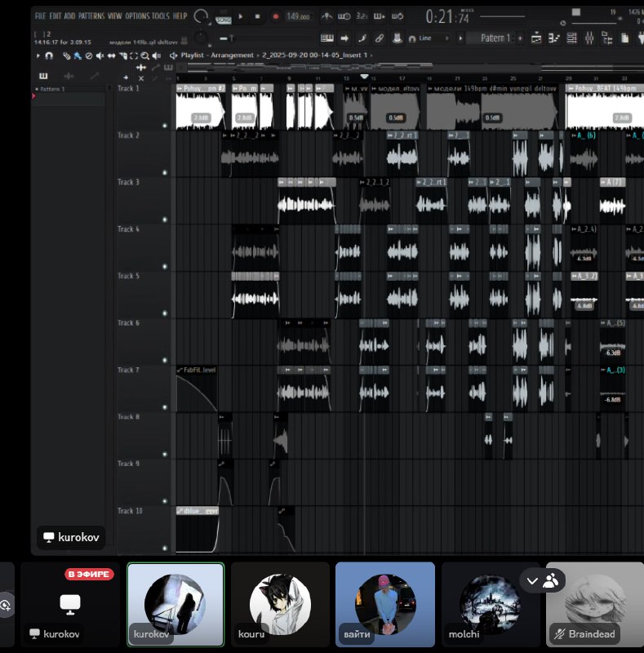The height and width of the screenshot is (653, 644).
Task: Stop playback with the Stop button
Action: click(257, 16)
